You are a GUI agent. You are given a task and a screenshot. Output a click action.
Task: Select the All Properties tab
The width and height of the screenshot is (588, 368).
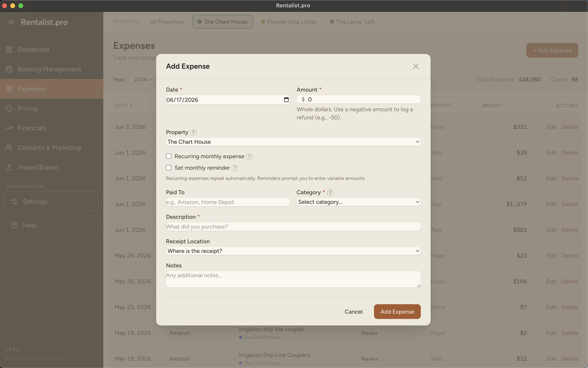[167, 22]
